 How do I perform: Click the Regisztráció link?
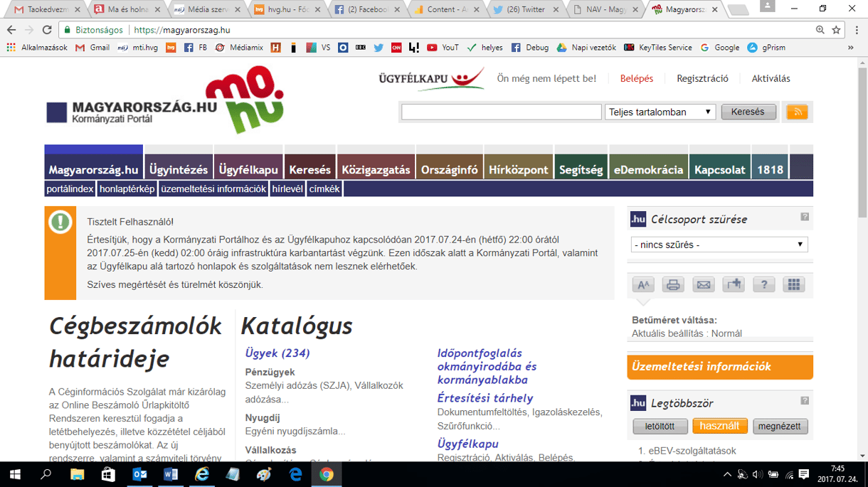click(x=702, y=79)
